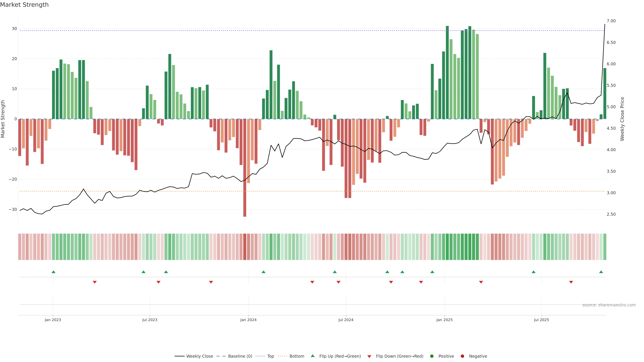The width and height of the screenshot is (644, 362).
Task: Click the green Positive circle in legend
Action: 432,356
